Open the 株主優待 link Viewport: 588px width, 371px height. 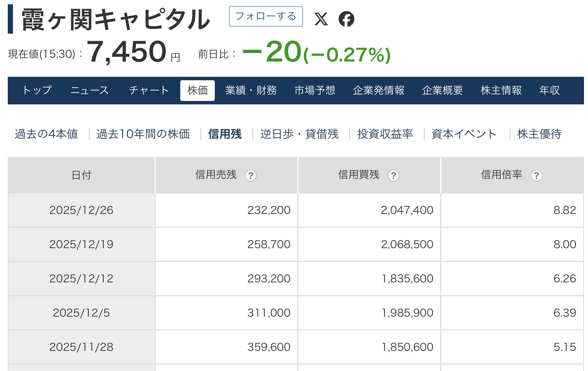pyautogui.click(x=539, y=134)
